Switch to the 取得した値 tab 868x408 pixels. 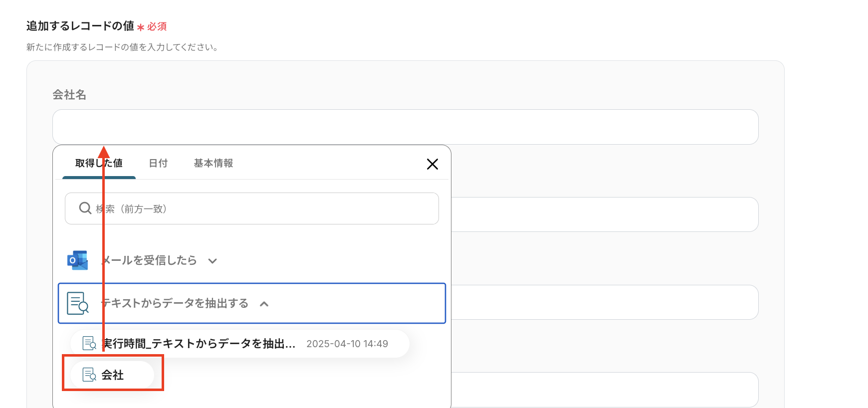point(99,163)
